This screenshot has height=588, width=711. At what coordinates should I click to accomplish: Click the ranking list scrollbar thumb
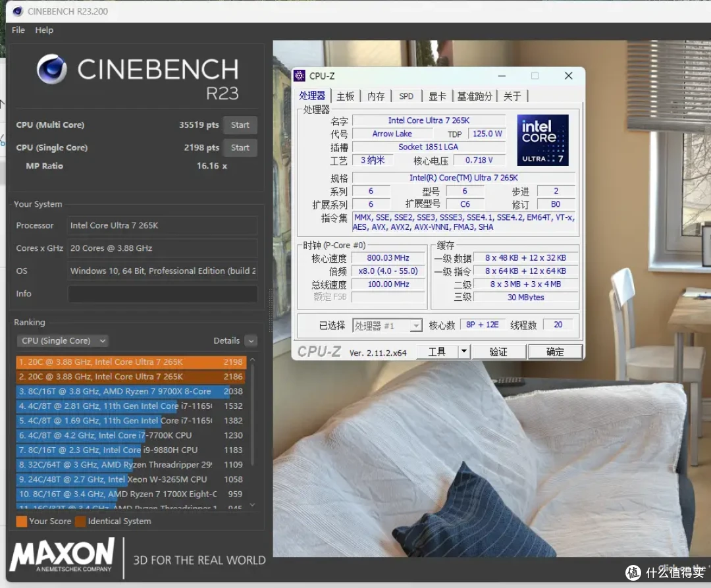(x=253, y=415)
